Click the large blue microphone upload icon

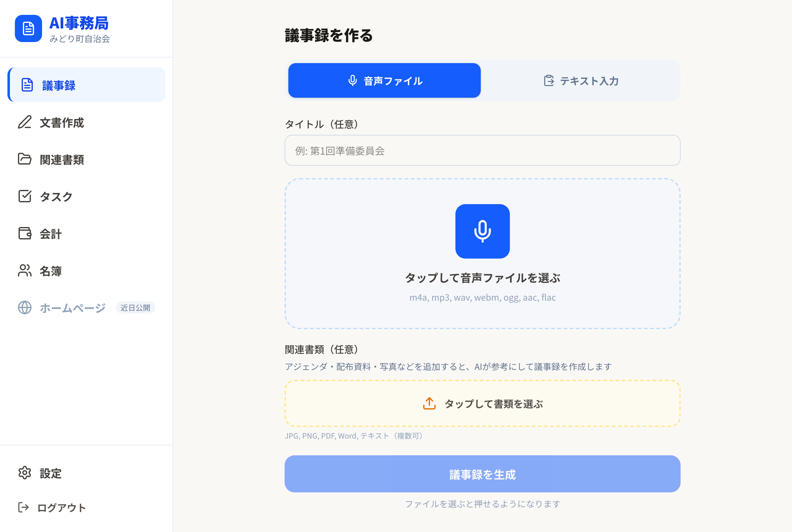[x=482, y=231]
